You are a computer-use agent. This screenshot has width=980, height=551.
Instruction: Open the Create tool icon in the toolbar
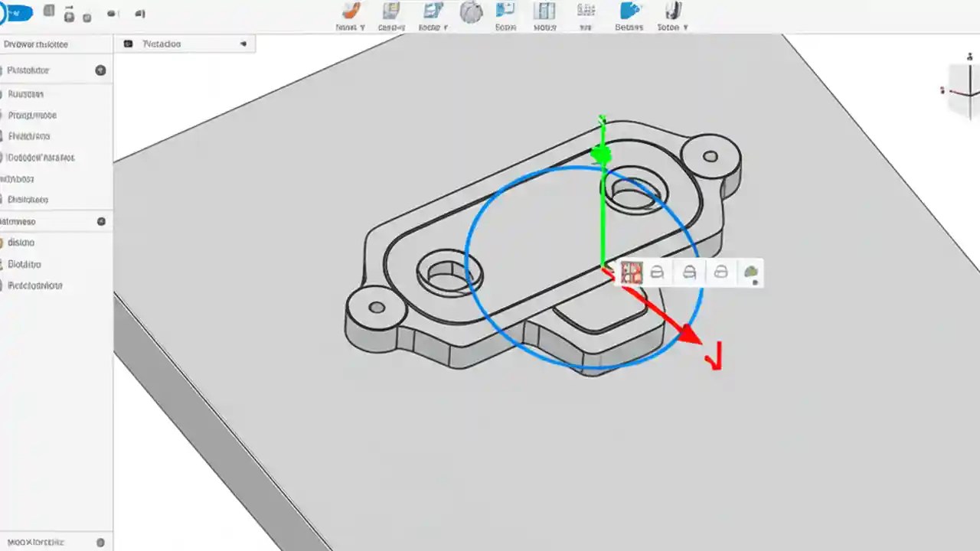390,13
